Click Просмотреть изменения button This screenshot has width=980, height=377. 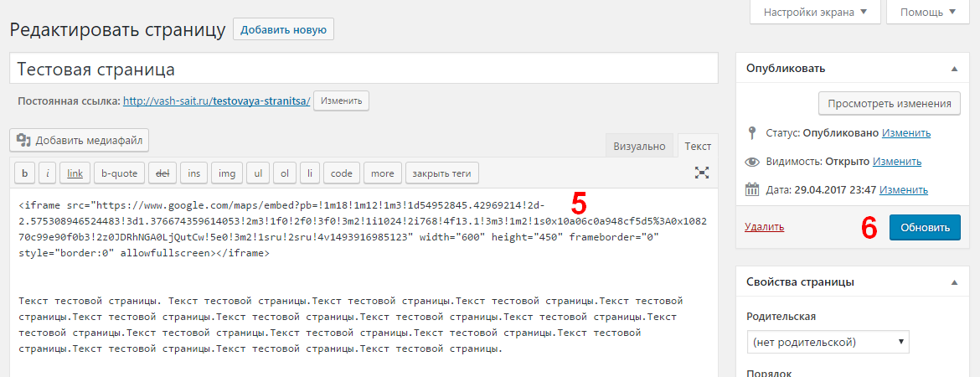tap(890, 104)
